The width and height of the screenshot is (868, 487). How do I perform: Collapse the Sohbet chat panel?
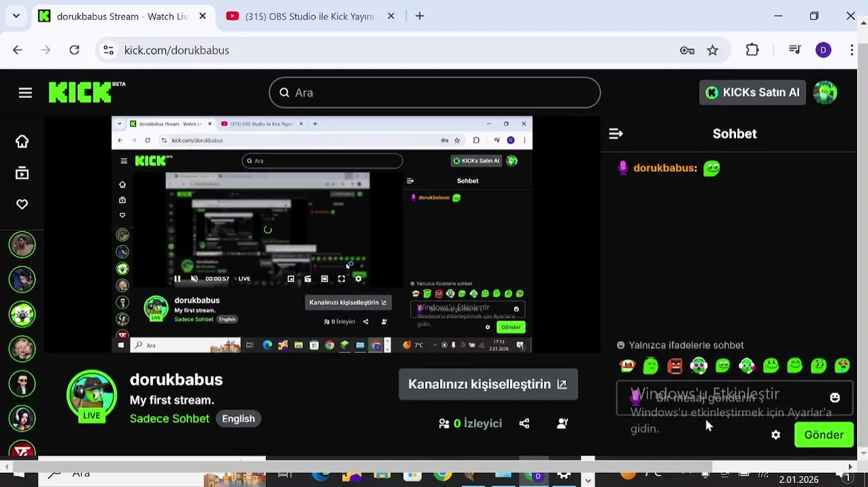pyautogui.click(x=616, y=134)
